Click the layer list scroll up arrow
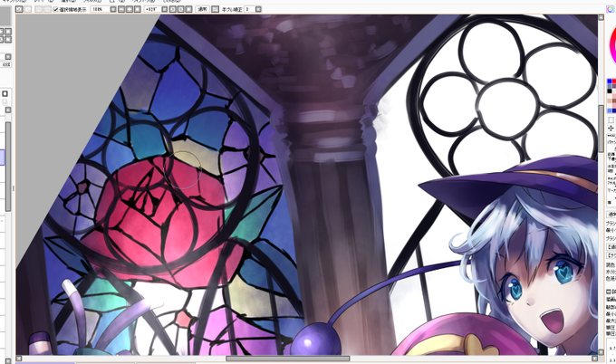 pos(8,110)
